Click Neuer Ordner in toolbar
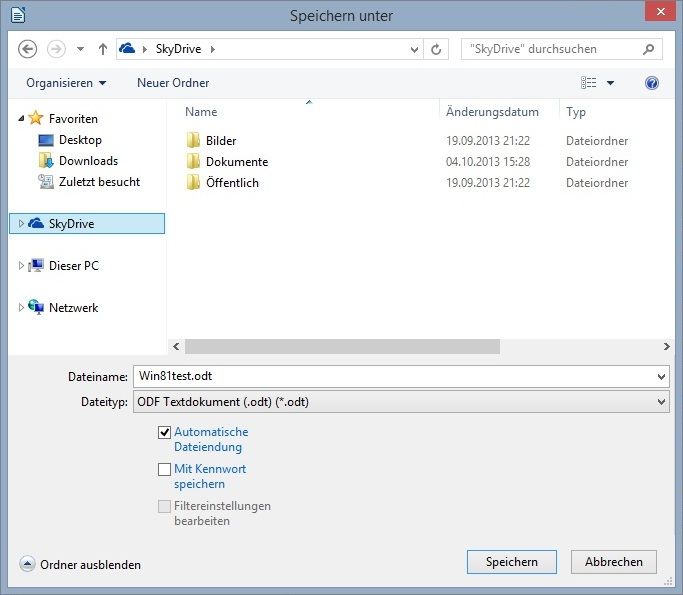The width and height of the screenshot is (683, 595). coord(173,83)
